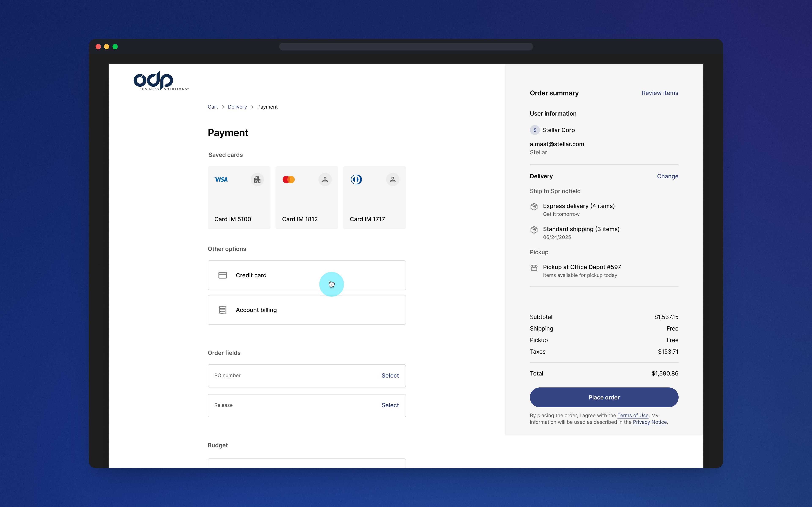Click the browser address bar
The height and width of the screenshot is (507, 812).
pos(406,47)
